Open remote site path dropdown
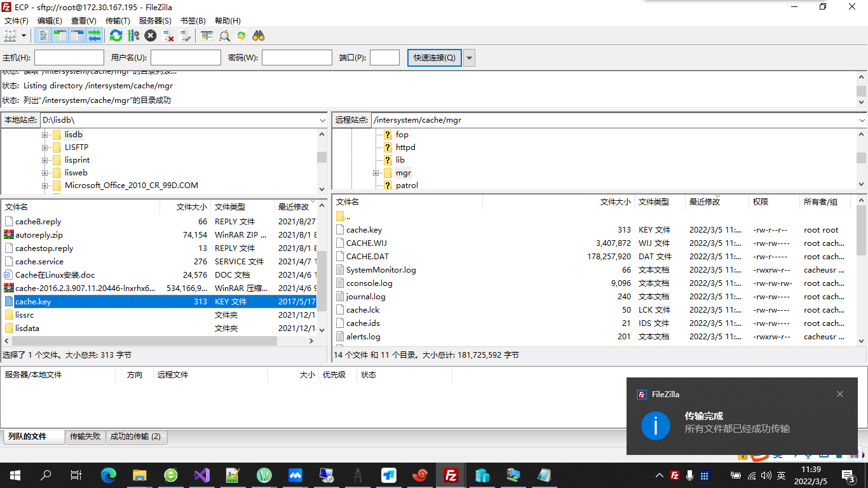This screenshot has height=488, width=868. tap(862, 120)
